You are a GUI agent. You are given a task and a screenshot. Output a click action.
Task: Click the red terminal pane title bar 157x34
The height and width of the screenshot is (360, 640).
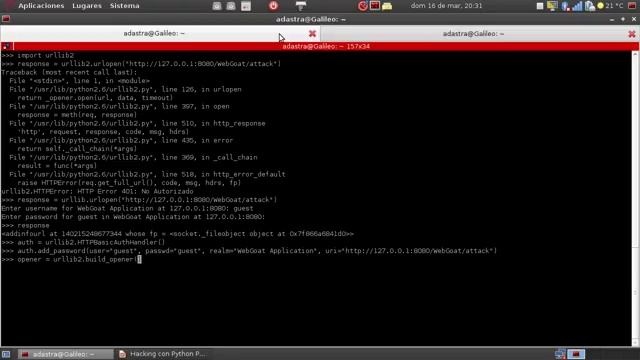click(x=326, y=46)
